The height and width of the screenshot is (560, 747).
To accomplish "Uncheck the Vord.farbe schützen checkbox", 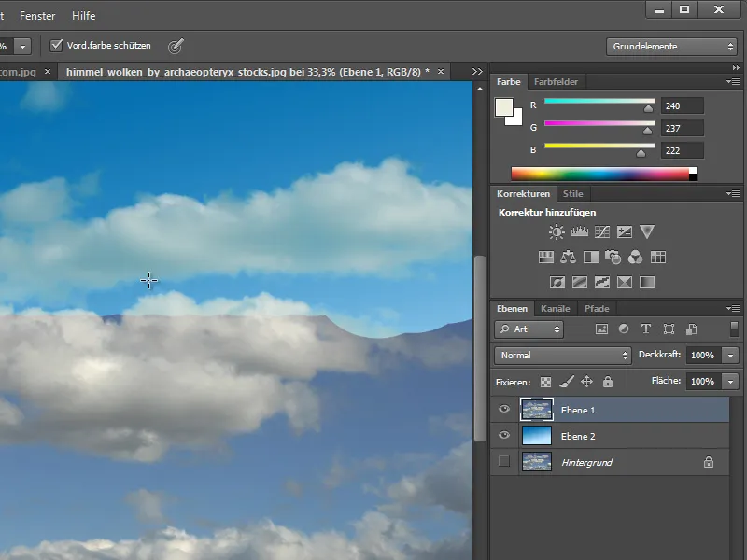I will pos(57,46).
